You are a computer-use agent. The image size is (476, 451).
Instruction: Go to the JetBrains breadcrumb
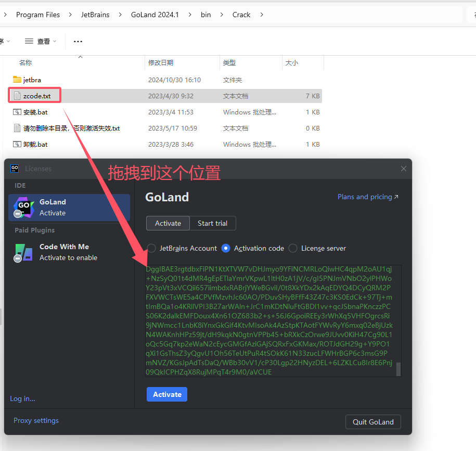point(95,15)
